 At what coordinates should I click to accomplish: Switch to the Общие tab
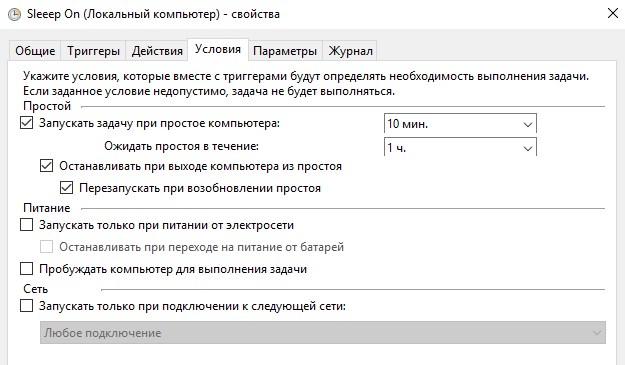pos(35,51)
